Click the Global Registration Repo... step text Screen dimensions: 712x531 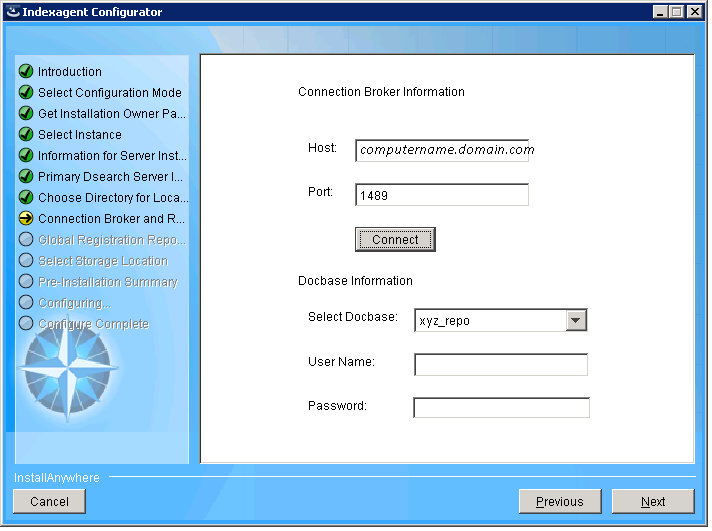coord(112,240)
